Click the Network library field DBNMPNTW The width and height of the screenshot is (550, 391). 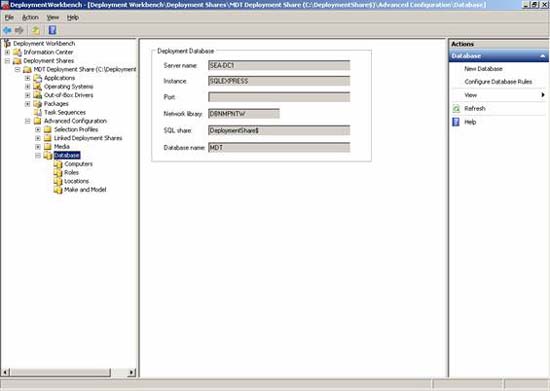click(x=244, y=114)
